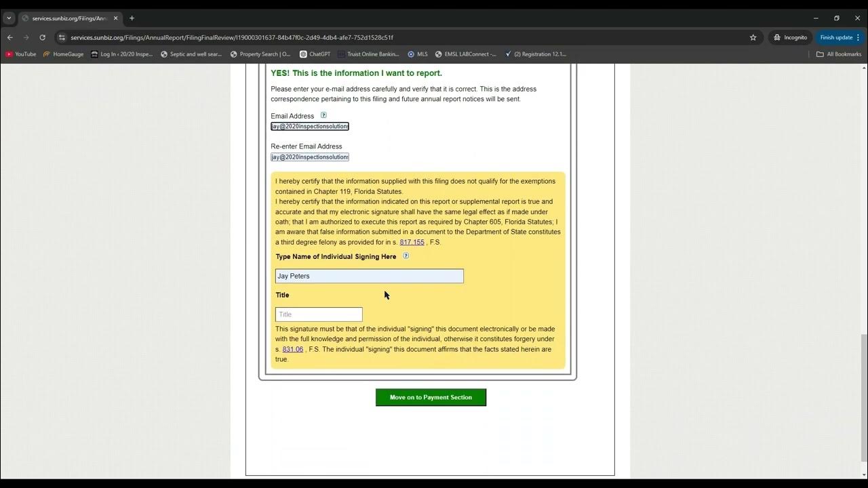Open YouTube bookmark
Image resolution: width=868 pixels, height=488 pixels.
pos(21,54)
